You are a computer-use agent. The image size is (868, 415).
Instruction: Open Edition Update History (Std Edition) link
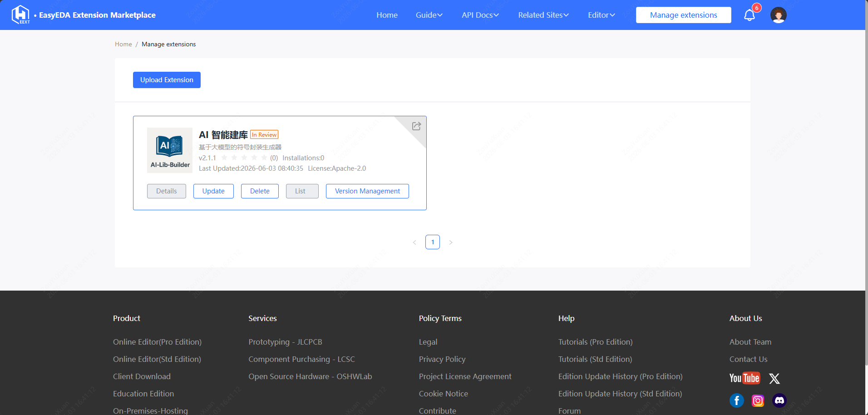pyautogui.click(x=620, y=394)
